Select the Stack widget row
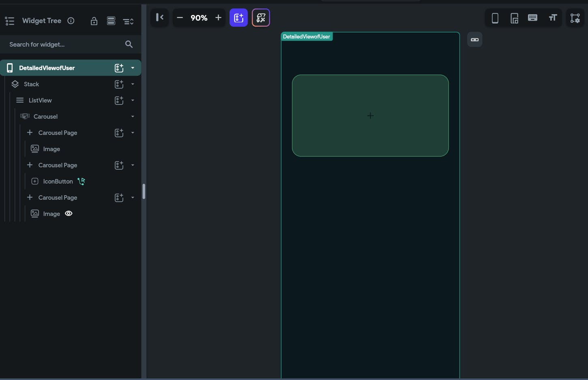Viewport: 588px width, 380px height. pyautogui.click(x=71, y=84)
